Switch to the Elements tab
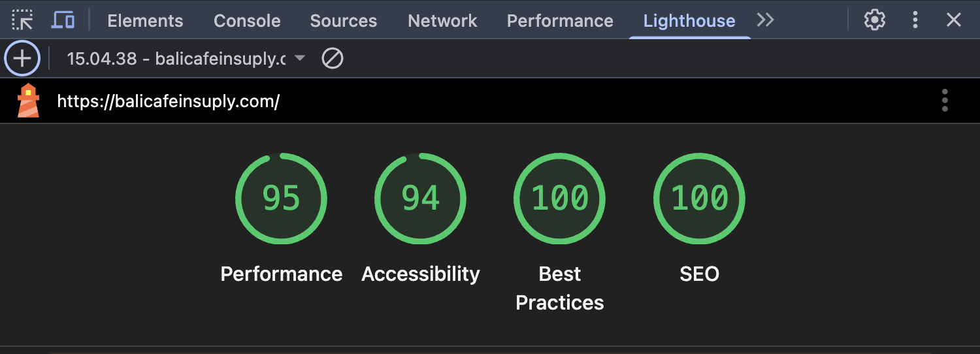The image size is (980, 354). tap(145, 21)
